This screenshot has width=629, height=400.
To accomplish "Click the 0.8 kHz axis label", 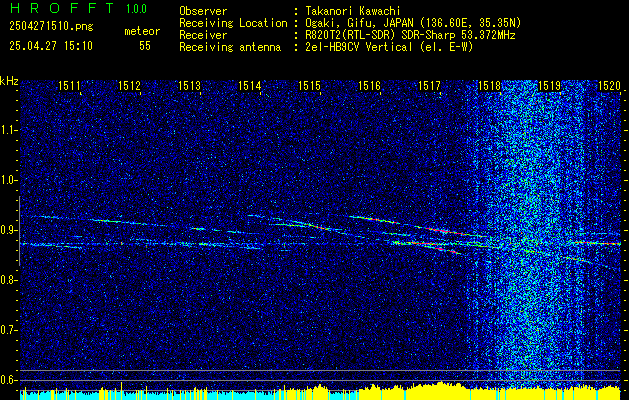I will click(x=7, y=280).
